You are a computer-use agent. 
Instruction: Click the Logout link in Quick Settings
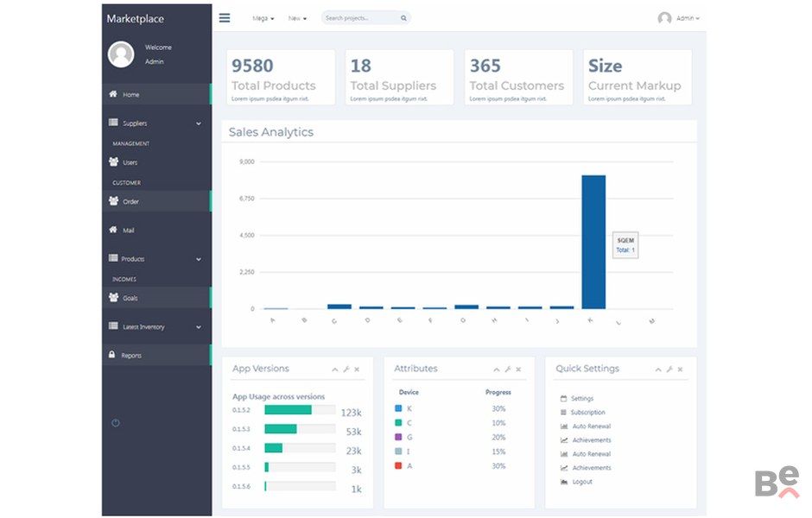tap(581, 482)
